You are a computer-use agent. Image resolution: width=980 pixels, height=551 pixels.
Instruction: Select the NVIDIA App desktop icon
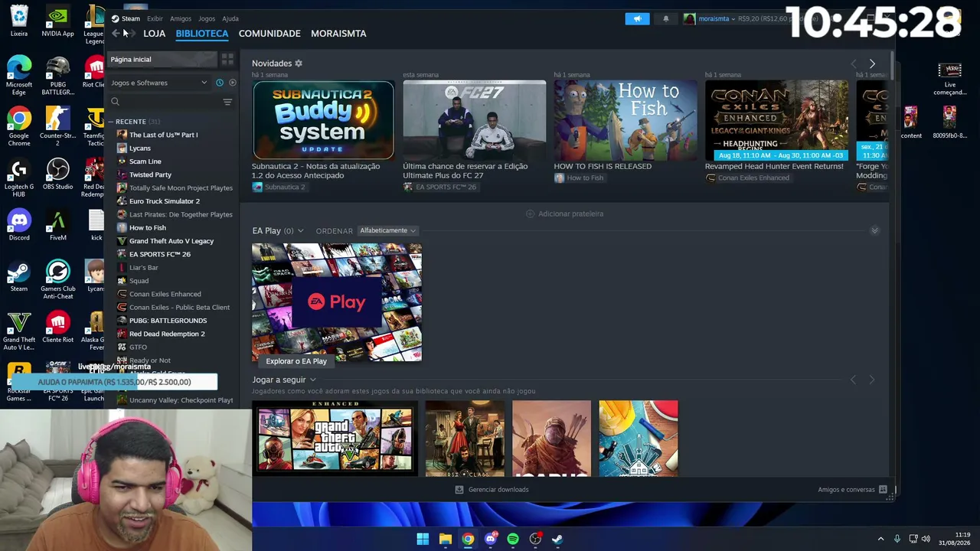point(57,21)
